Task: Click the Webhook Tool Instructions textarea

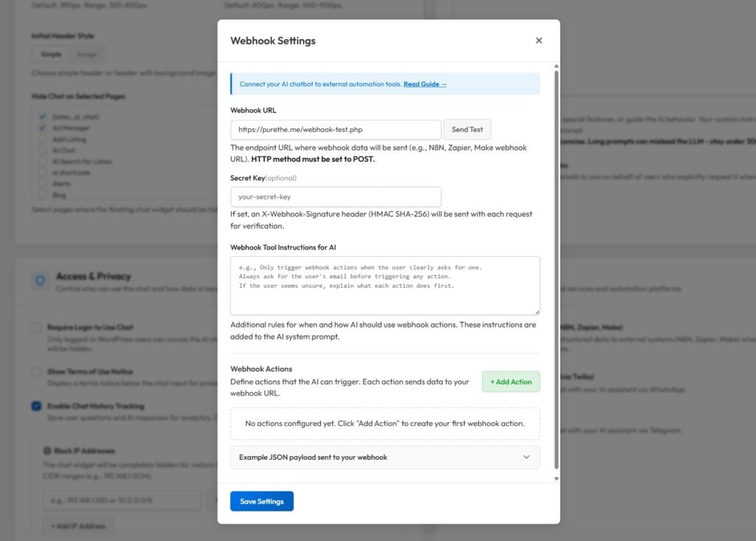Action: pos(385,286)
